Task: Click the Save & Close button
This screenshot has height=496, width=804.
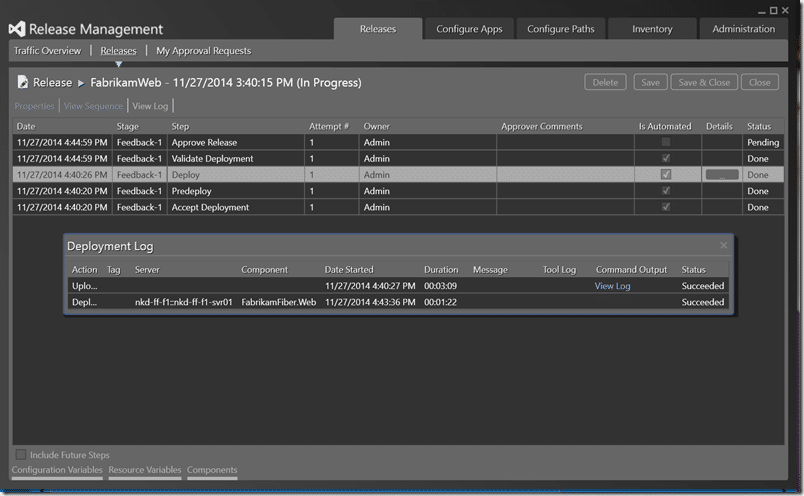Action: [x=704, y=82]
